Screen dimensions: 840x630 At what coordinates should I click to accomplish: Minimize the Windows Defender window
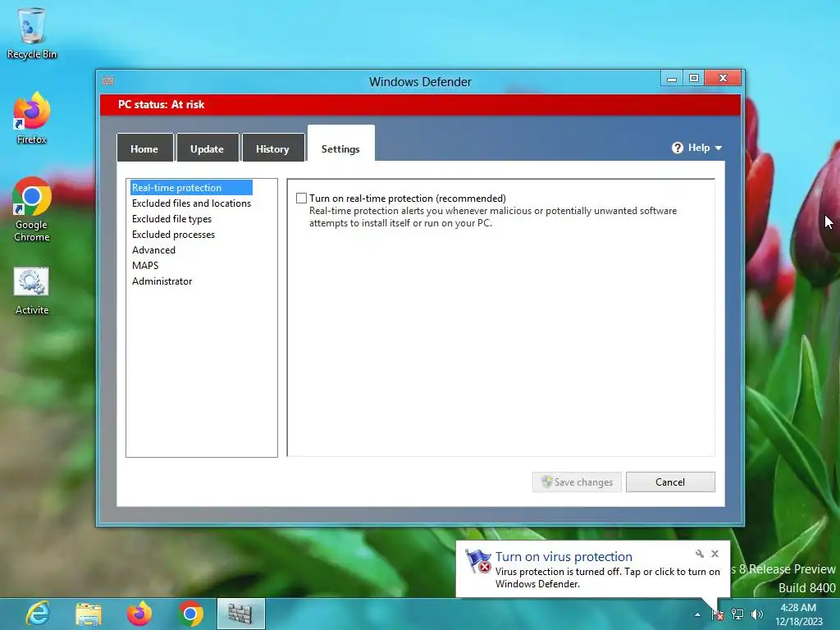pos(672,78)
